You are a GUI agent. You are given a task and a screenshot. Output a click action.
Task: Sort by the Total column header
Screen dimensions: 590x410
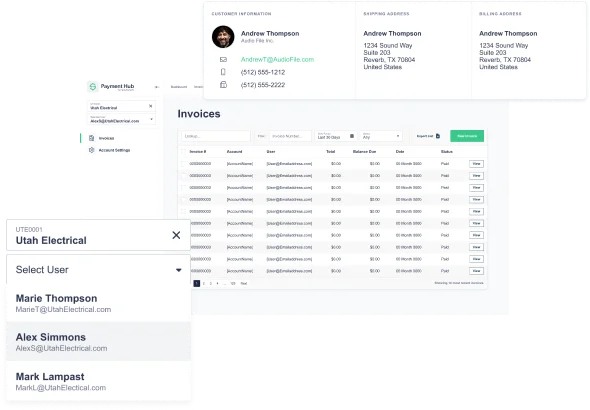(x=330, y=152)
